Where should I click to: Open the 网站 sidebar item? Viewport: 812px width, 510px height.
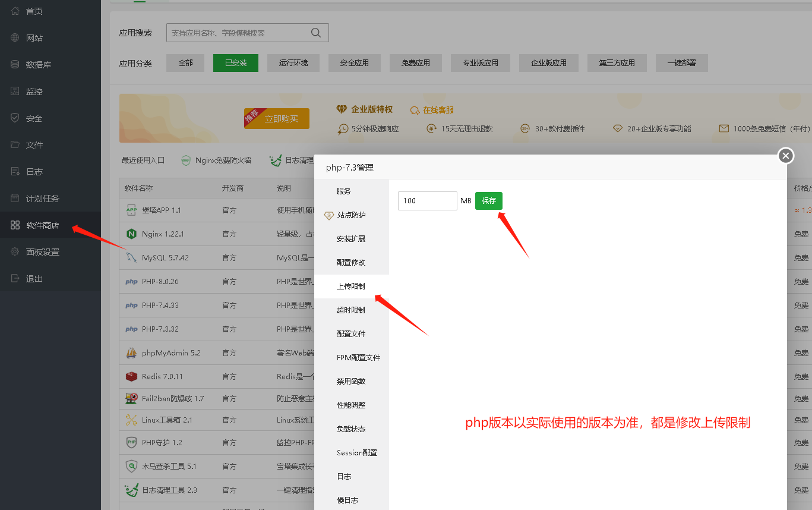[34, 38]
